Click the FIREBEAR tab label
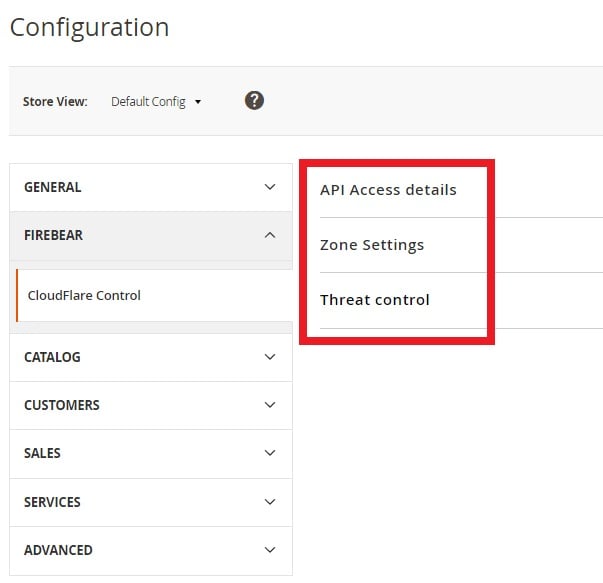Image resolution: width=603 pixels, height=583 pixels. [x=53, y=235]
